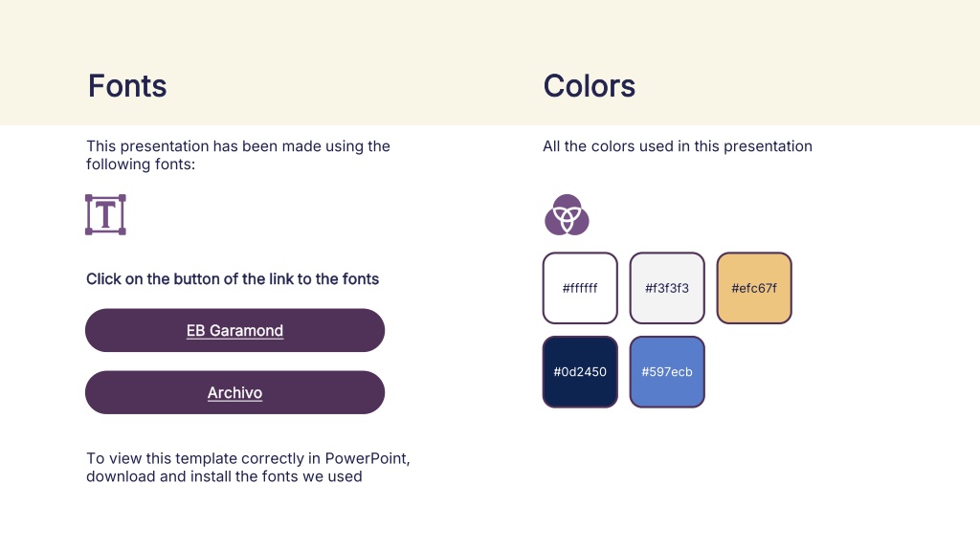This screenshot has height=551, width=980.
Task: Click the 'This presentation has been made' line
Action: click(238, 146)
